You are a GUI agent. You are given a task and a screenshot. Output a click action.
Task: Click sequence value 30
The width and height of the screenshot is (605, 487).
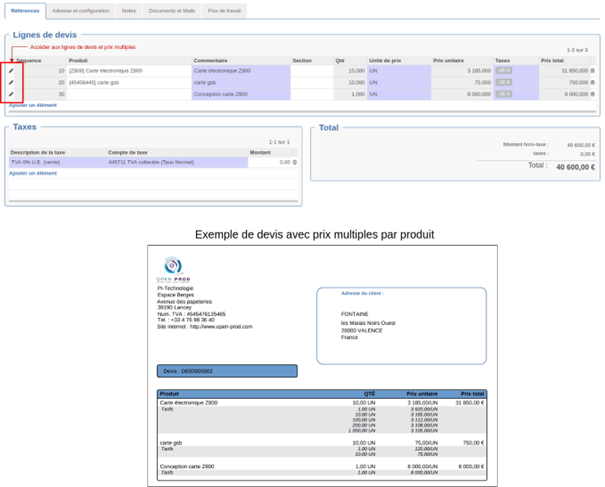point(61,94)
